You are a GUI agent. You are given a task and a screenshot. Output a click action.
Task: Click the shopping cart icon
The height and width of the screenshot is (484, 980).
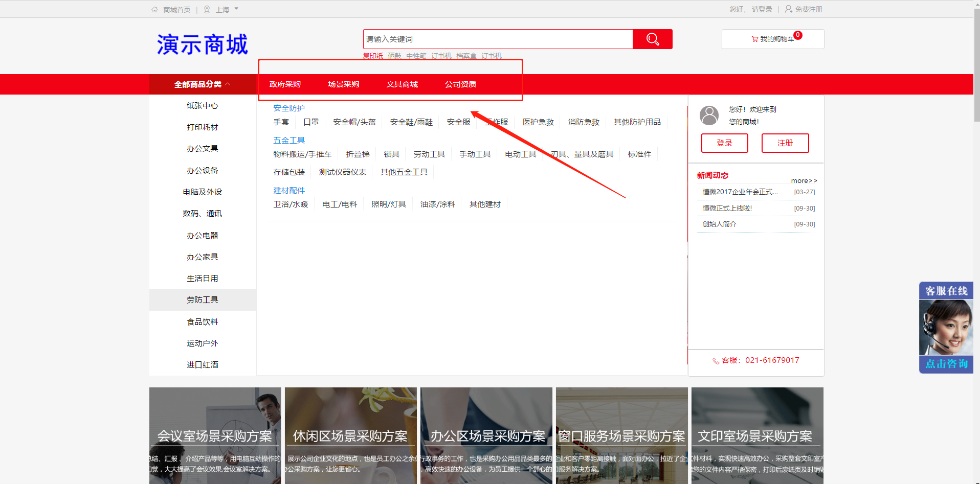tap(755, 39)
